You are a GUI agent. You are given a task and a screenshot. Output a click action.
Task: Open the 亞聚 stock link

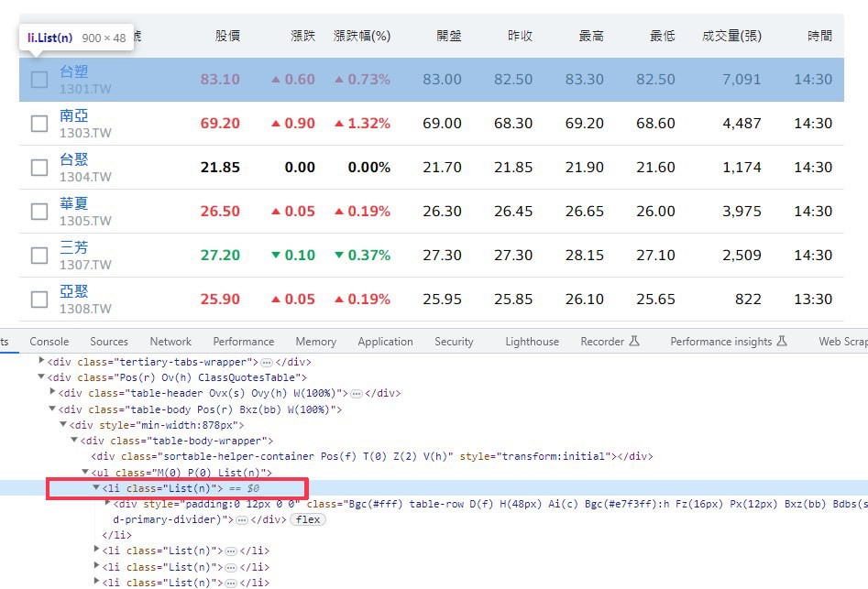click(74, 291)
